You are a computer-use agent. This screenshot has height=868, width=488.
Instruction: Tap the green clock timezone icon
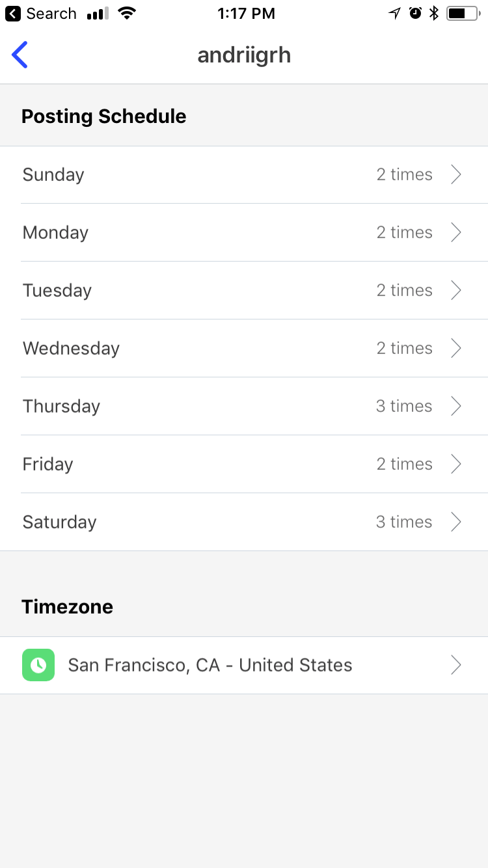38,665
